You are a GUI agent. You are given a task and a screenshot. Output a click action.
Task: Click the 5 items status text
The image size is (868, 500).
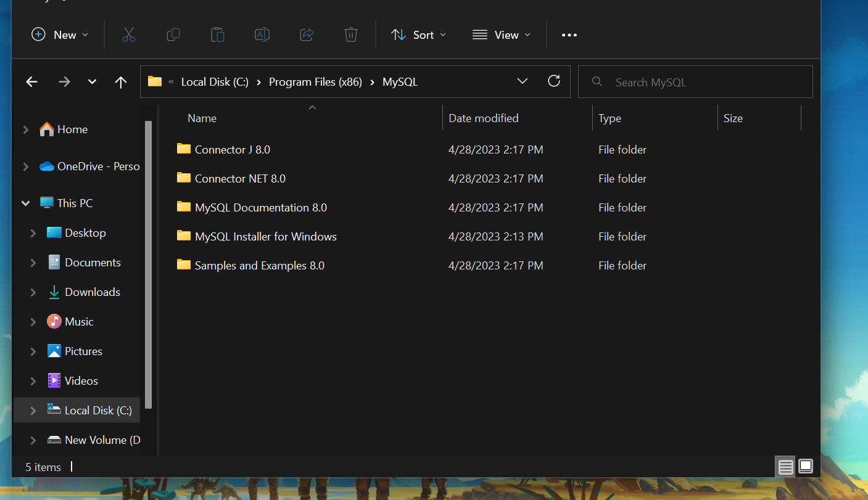(43, 467)
